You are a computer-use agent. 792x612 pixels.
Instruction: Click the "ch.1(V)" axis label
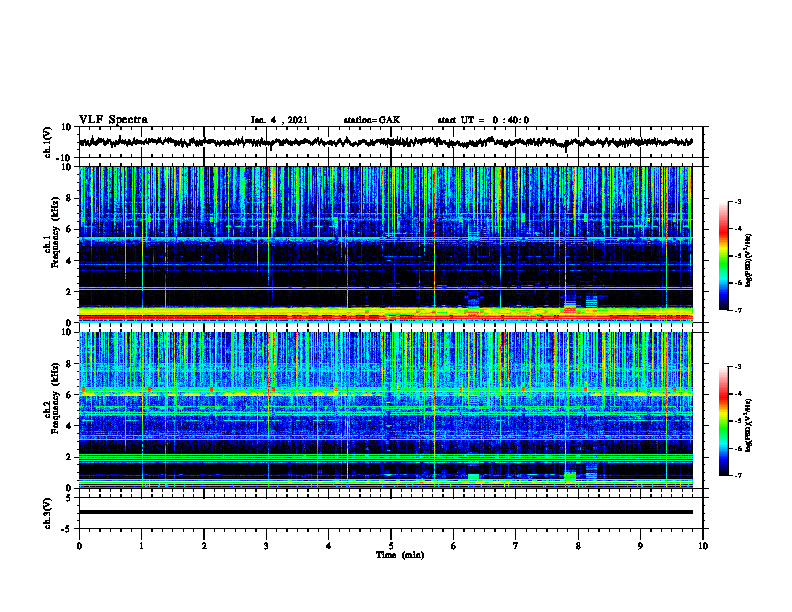(x=49, y=142)
